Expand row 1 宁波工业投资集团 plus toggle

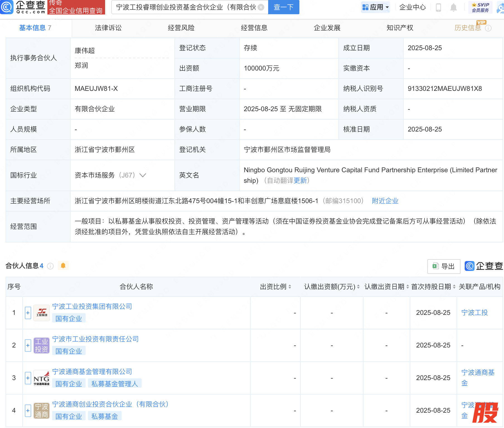click(x=28, y=313)
